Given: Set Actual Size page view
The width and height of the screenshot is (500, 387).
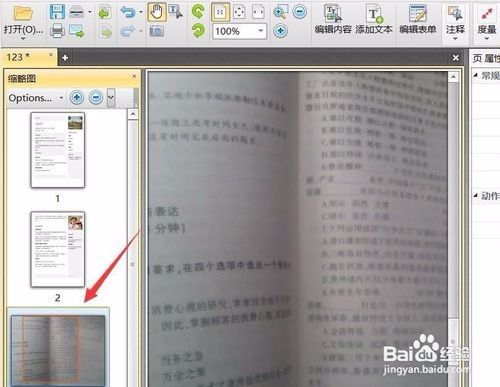Looking at the screenshot, I should (x=220, y=12).
